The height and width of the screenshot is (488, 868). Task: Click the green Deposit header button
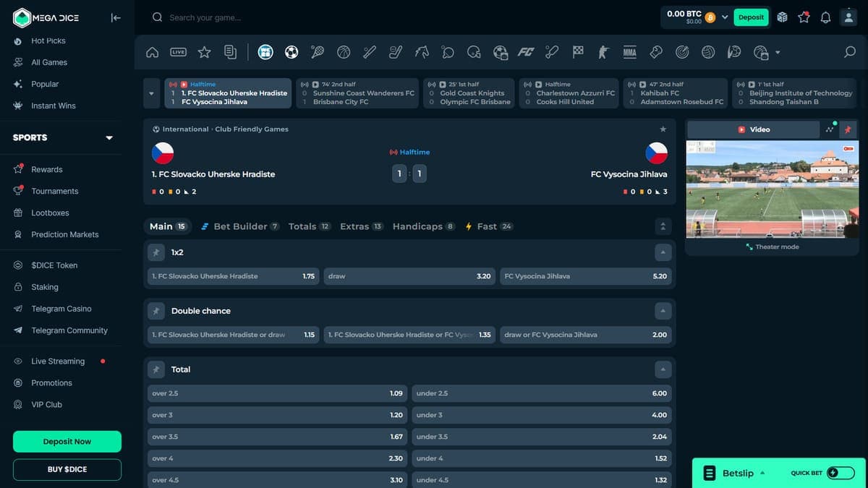pos(751,17)
